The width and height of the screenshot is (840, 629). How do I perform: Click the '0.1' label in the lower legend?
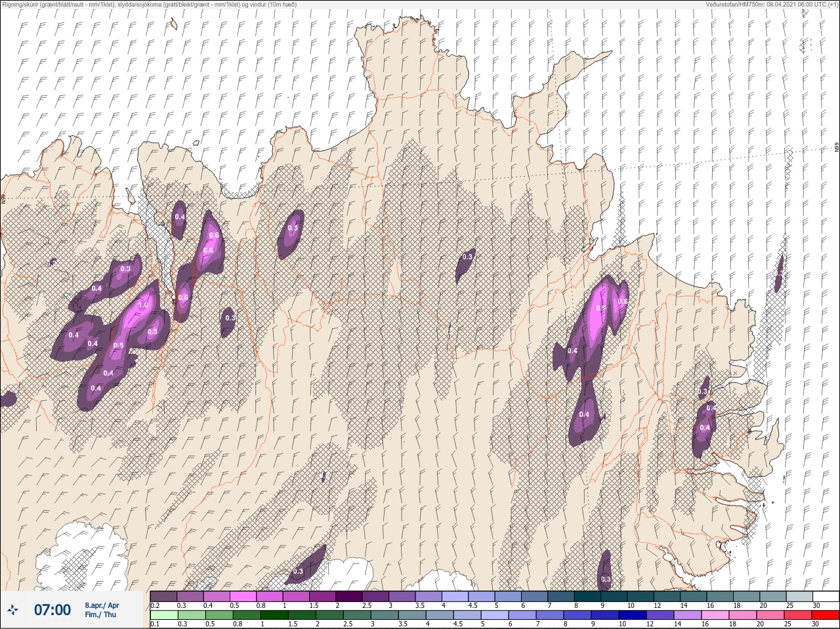[155, 624]
